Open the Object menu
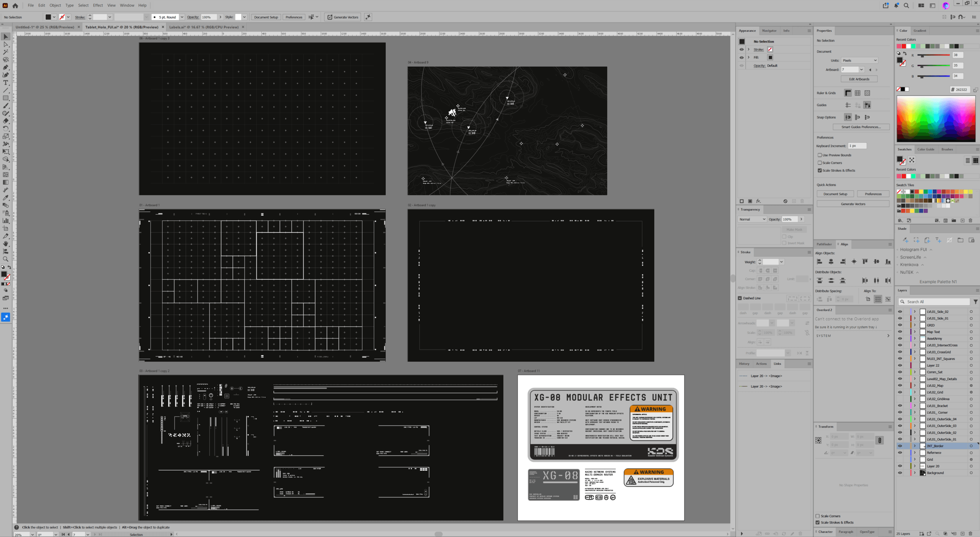 (55, 5)
